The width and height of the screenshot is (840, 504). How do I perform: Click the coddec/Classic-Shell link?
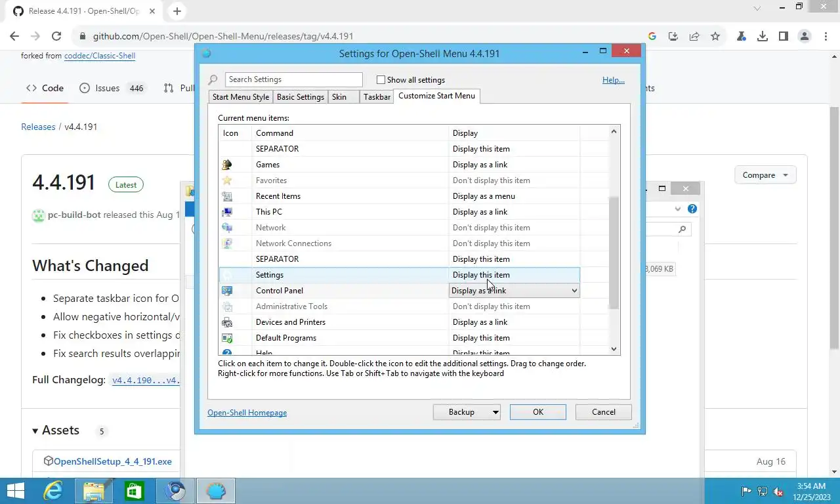coord(100,56)
